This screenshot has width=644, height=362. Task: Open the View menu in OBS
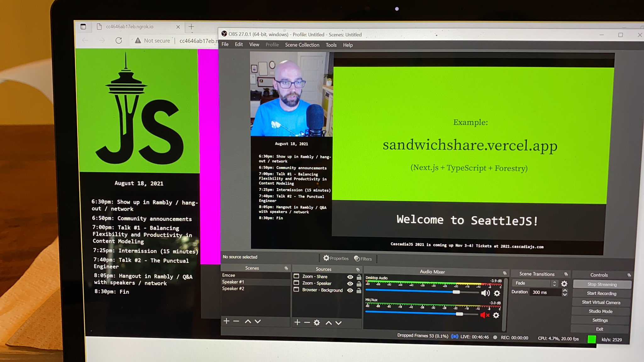[x=254, y=45]
